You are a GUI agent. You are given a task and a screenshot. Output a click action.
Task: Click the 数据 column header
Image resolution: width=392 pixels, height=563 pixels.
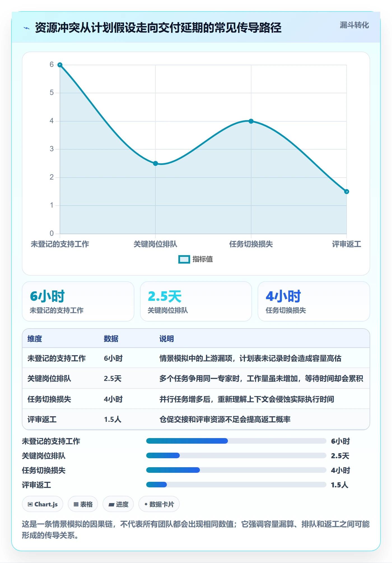(x=111, y=339)
